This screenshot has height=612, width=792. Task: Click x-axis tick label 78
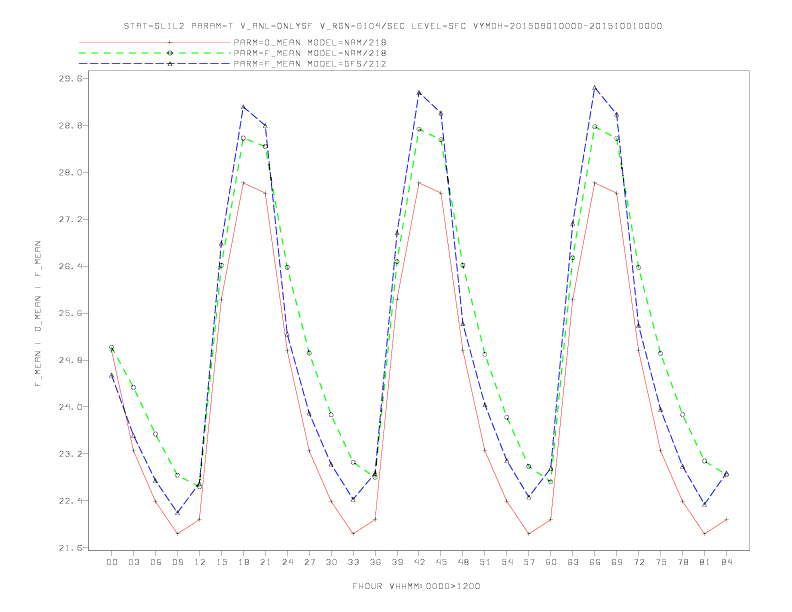click(x=683, y=562)
